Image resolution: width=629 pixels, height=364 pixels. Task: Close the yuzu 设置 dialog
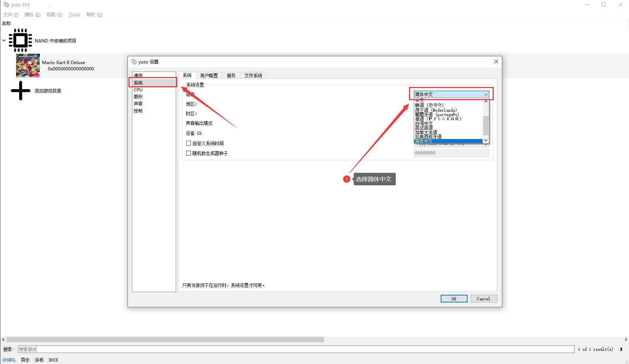(x=496, y=62)
